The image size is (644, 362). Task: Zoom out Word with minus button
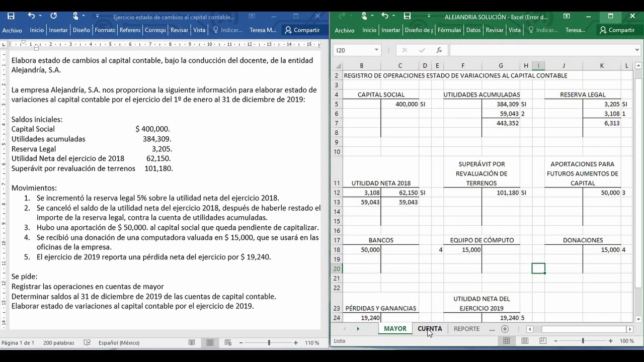pyautogui.click(x=241, y=342)
